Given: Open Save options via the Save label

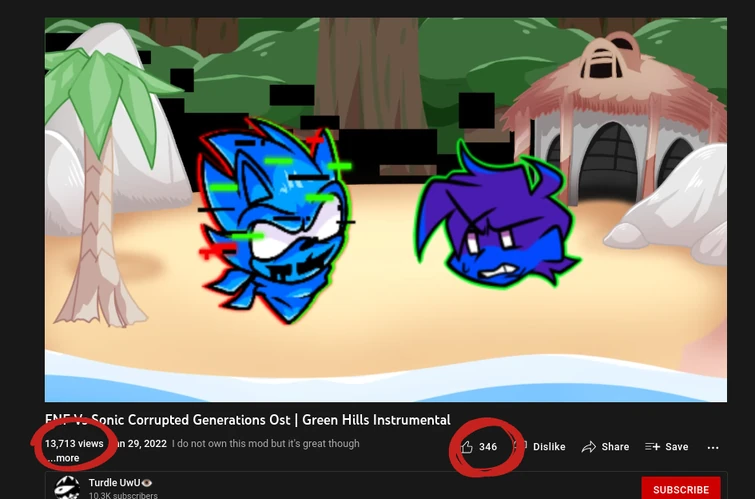Looking at the screenshot, I should (x=677, y=447).
